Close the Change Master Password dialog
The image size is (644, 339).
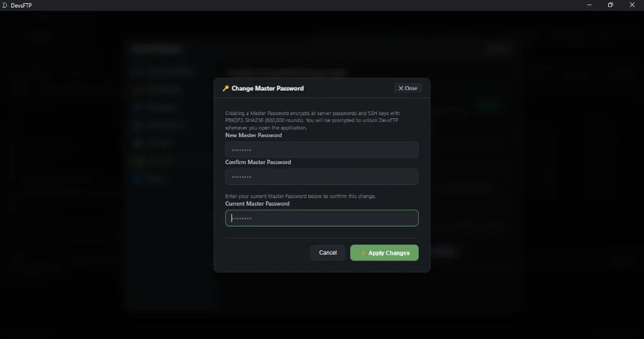point(408,88)
